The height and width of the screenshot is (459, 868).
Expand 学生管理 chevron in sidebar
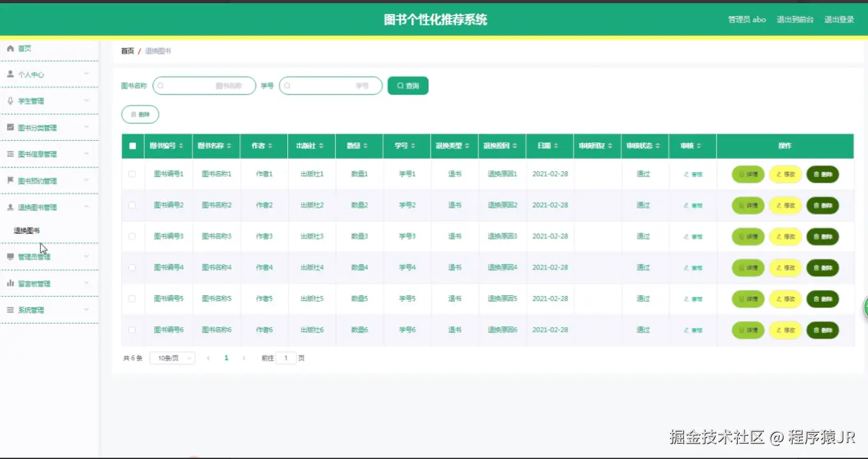(86, 101)
